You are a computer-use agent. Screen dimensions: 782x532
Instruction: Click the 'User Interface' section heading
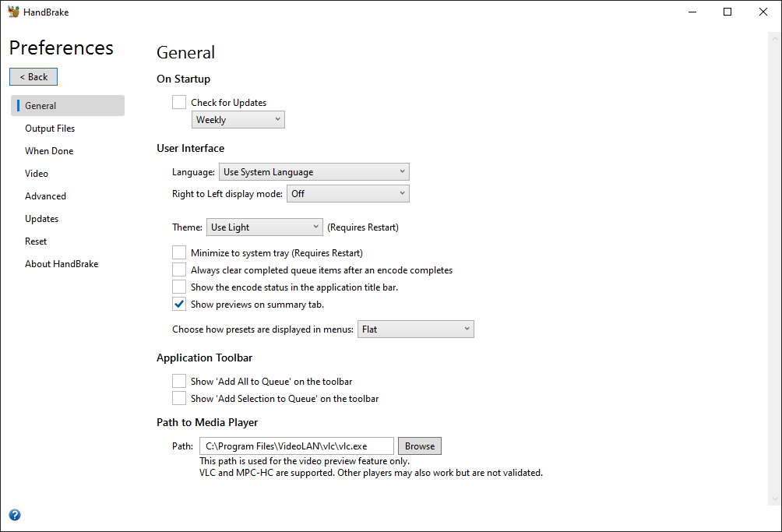(191, 148)
